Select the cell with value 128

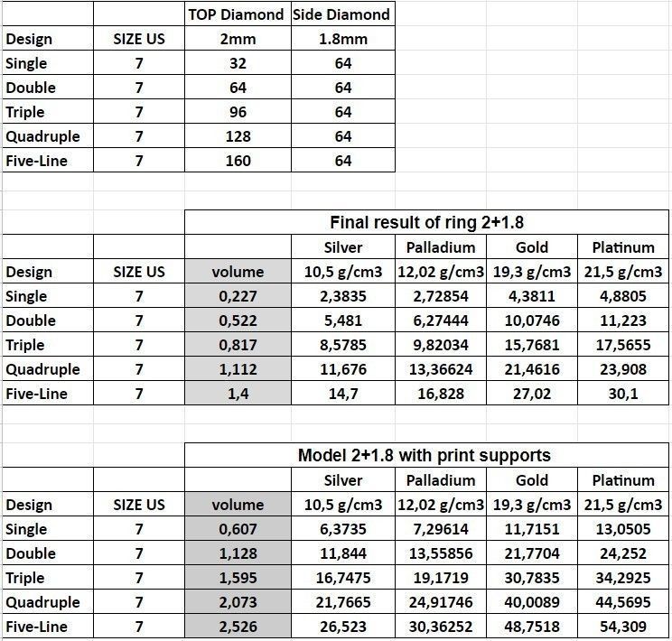238,136
